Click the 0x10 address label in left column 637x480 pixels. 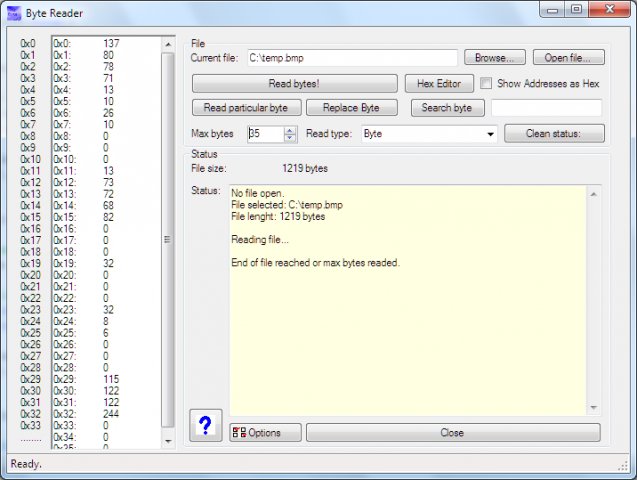point(30,159)
